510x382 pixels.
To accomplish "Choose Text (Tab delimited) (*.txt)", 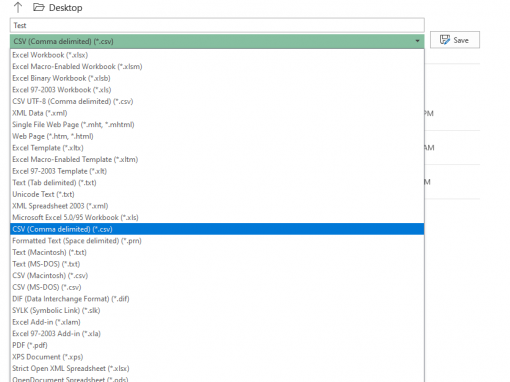I will coord(217,183).
